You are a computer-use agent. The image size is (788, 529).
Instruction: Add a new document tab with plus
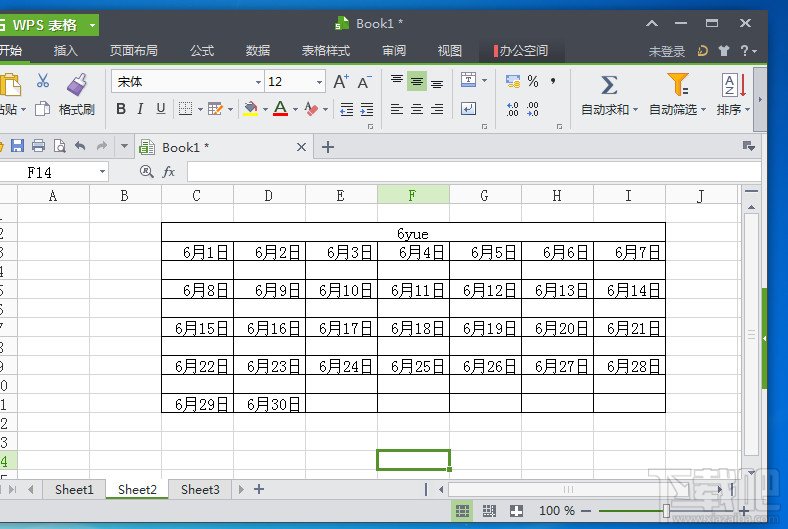click(x=328, y=147)
